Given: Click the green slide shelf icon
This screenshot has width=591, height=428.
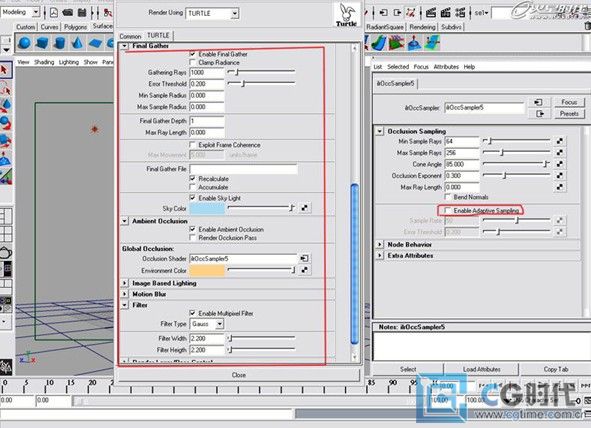Looking at the screenshot, I should point(378,43).
